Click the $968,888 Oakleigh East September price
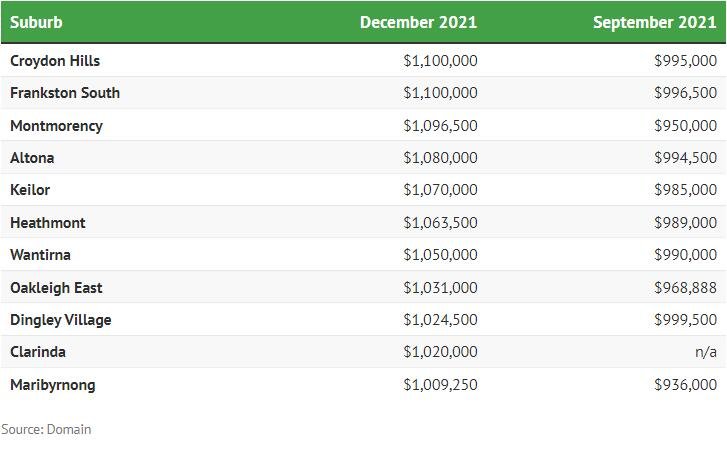The image size is (727, 450). tap(685, 287)
